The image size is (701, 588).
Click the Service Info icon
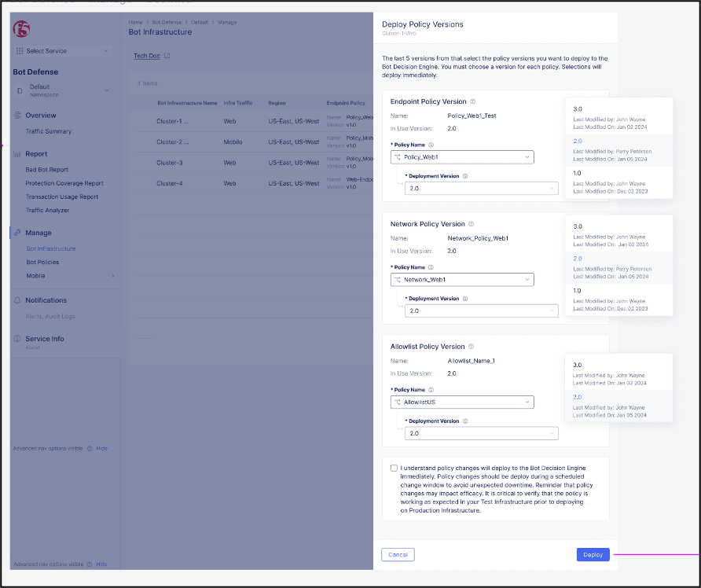pyautogui.click(x=17, y=338)
